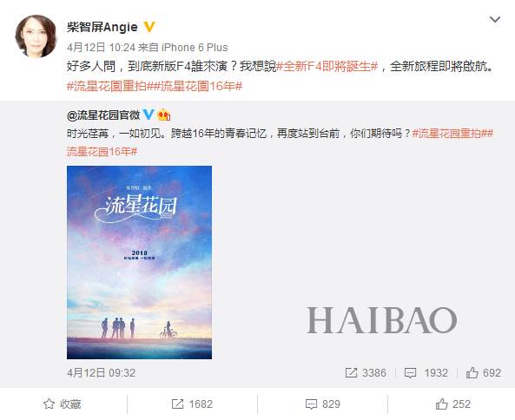Open the post options dropdown chevron
Screen dimensions: 515x420
point(495,20)
